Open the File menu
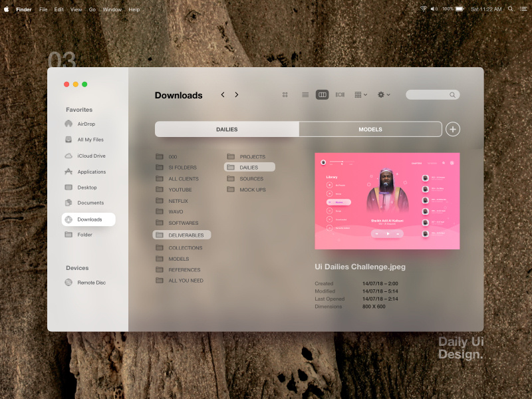 [43, 9]
